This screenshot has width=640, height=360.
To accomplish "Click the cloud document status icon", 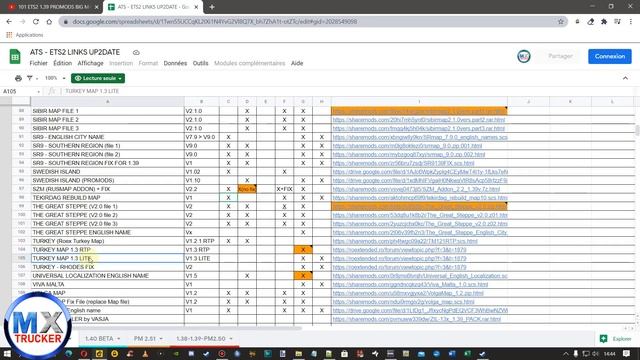I will 136,53.
